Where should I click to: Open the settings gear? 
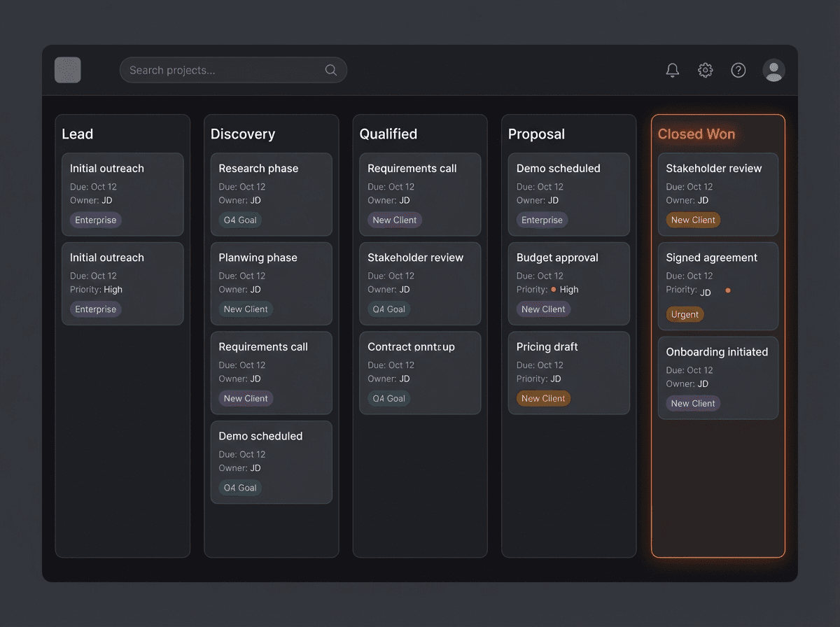point(705,70)
